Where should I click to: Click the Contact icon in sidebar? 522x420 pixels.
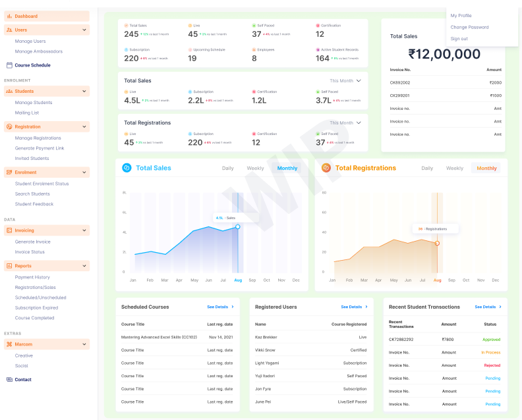[x=9, y=379]
